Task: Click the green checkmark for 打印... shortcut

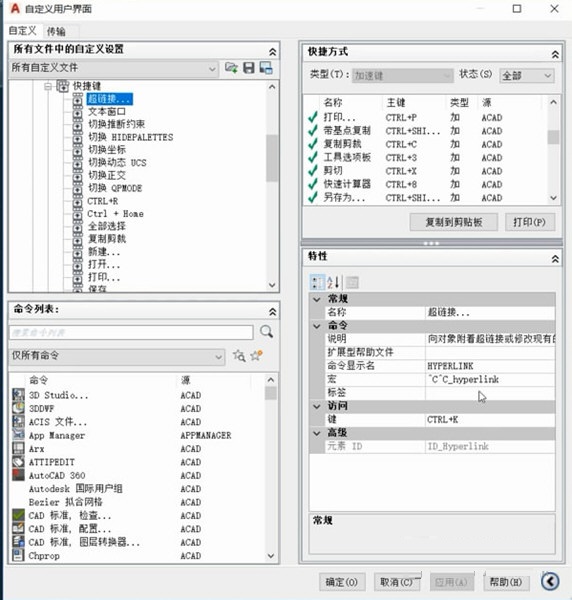Action: click(313, 117)
